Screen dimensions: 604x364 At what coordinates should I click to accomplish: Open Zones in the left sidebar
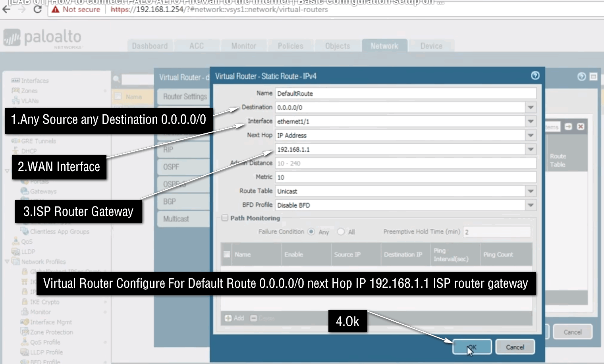point(29,91)
